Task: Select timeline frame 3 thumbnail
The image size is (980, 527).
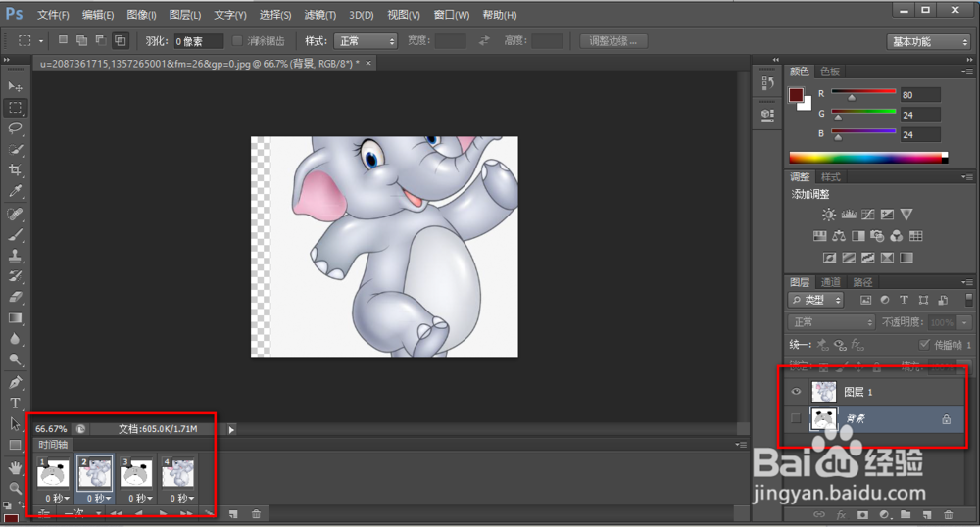Action: pos(136,473)
